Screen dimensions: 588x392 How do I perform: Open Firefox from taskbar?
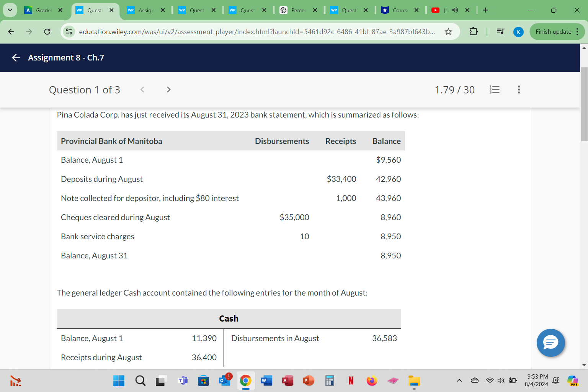[x=372, y=381]
